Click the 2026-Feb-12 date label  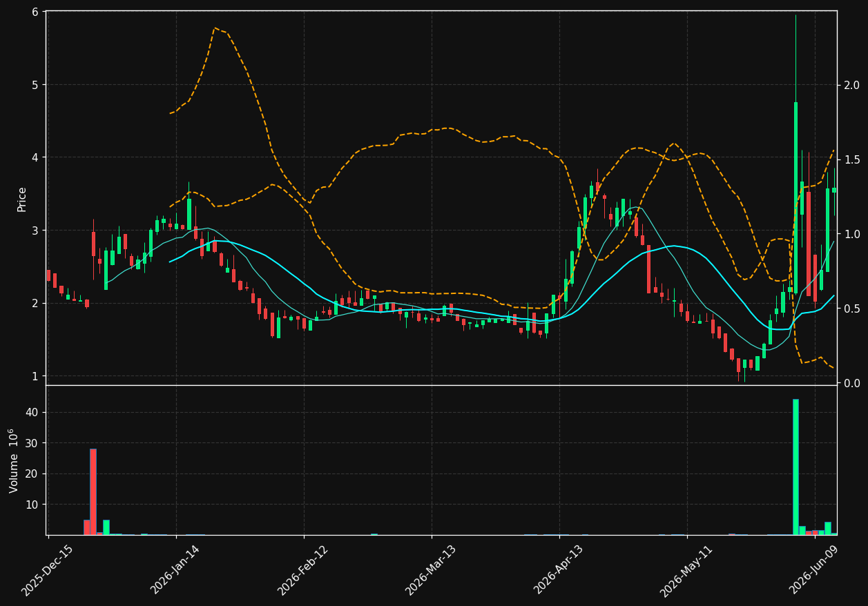click(x=303, y=570)
